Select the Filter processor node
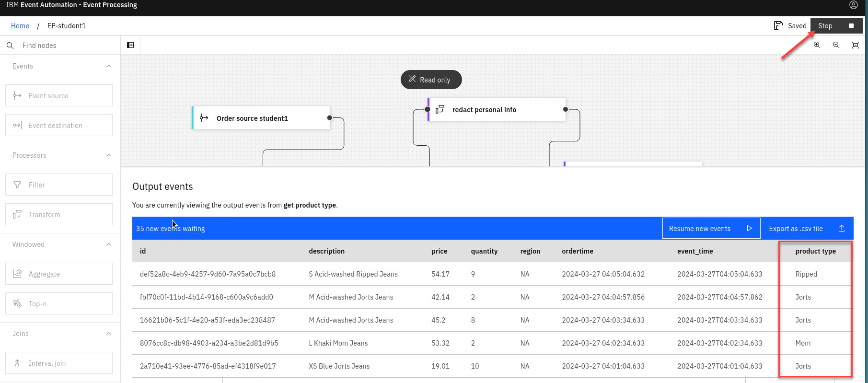 [59, 185]
